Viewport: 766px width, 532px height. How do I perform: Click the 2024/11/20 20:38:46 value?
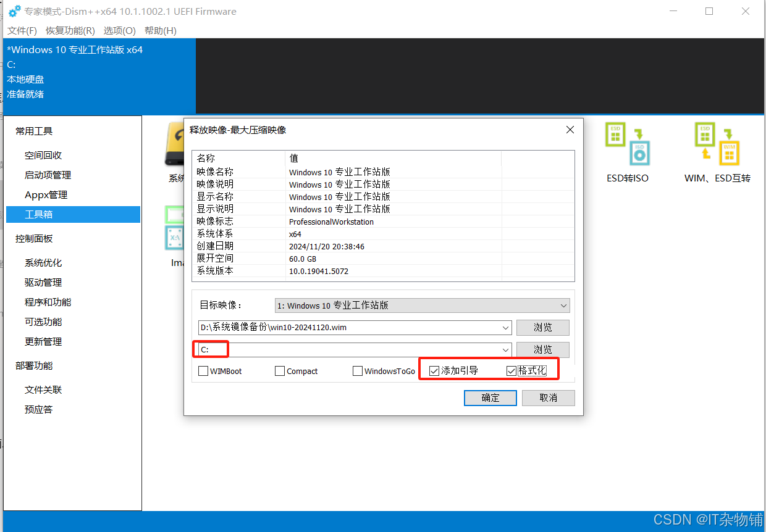tap(327, 246)
